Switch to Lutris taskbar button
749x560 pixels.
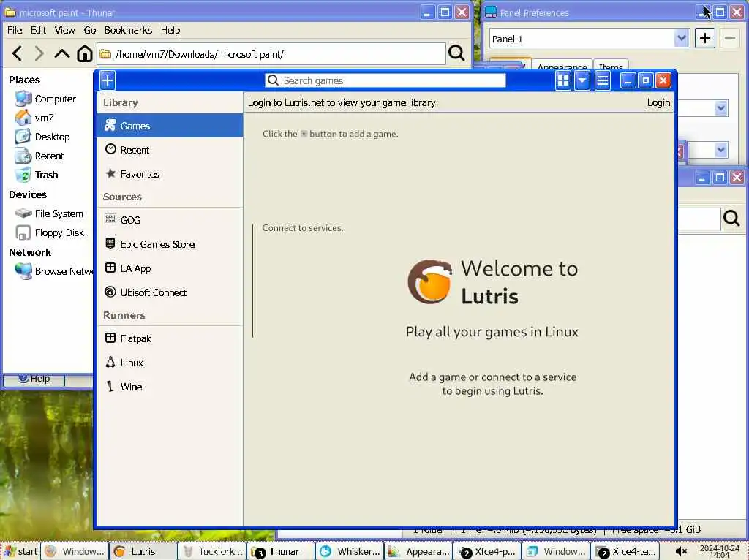pyautogui.click(x=143, y=551)
